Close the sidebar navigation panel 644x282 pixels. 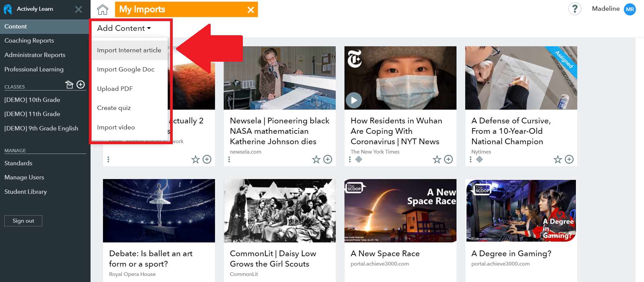coord(78,9)
